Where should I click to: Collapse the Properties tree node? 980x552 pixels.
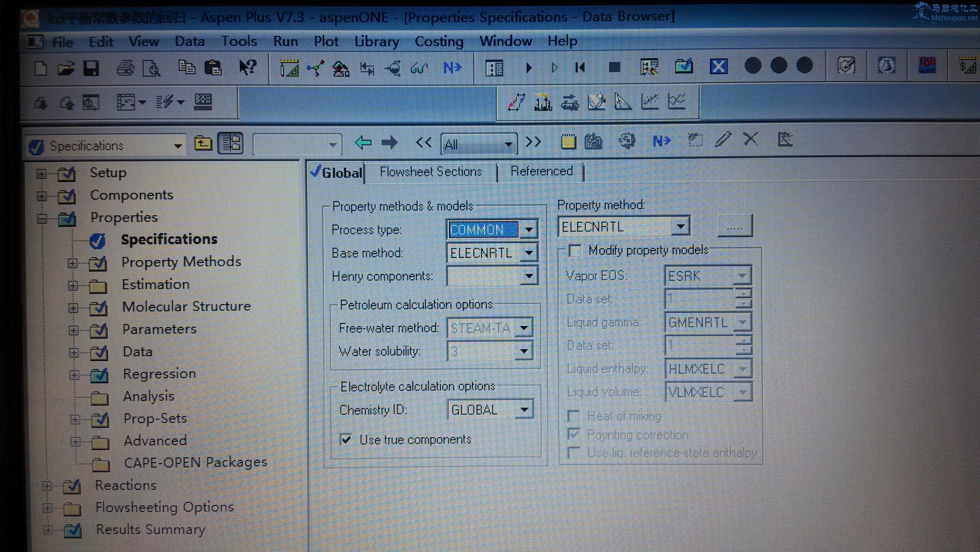click(42, 219)
